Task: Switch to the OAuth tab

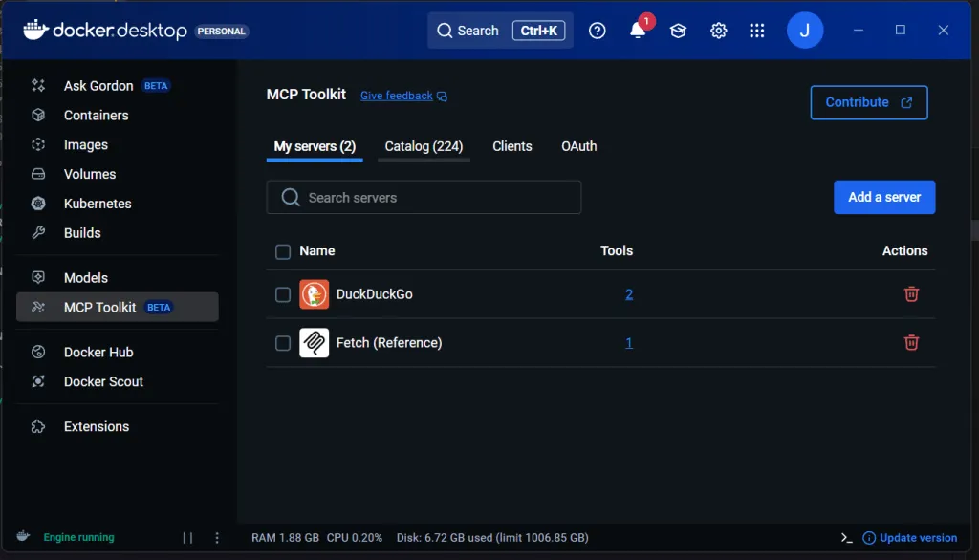Action: [x=578, y=147]
